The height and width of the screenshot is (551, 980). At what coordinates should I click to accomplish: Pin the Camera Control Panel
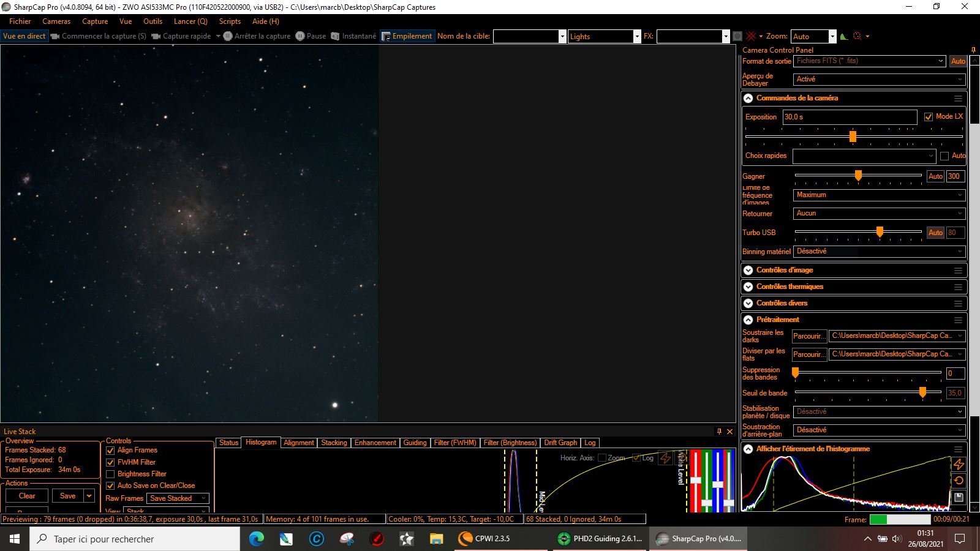(x=973, y=50)
